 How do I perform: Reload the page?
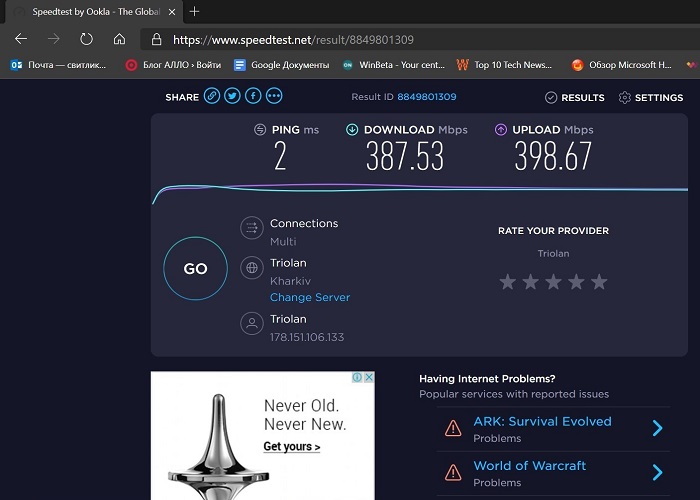(86, 39)
